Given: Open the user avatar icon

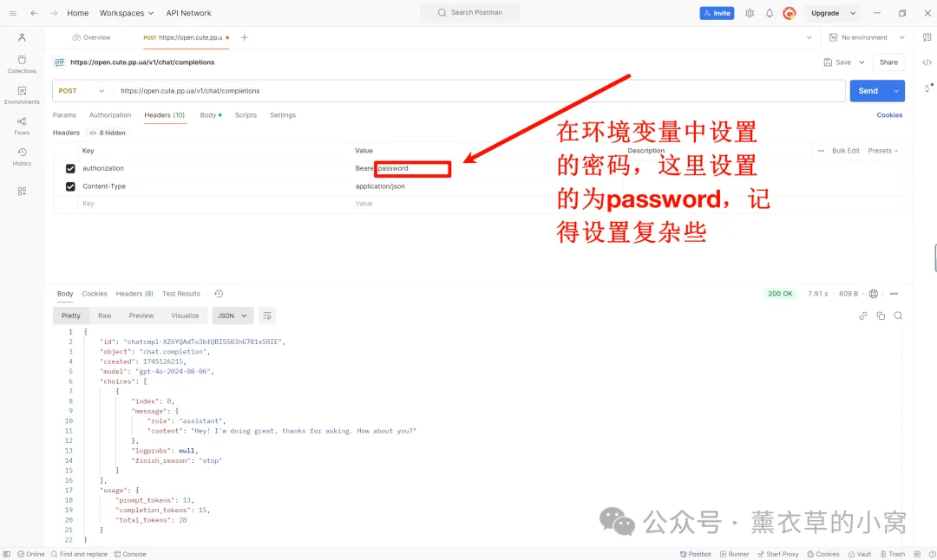Looking at the screenshot, I should [790, 13].
